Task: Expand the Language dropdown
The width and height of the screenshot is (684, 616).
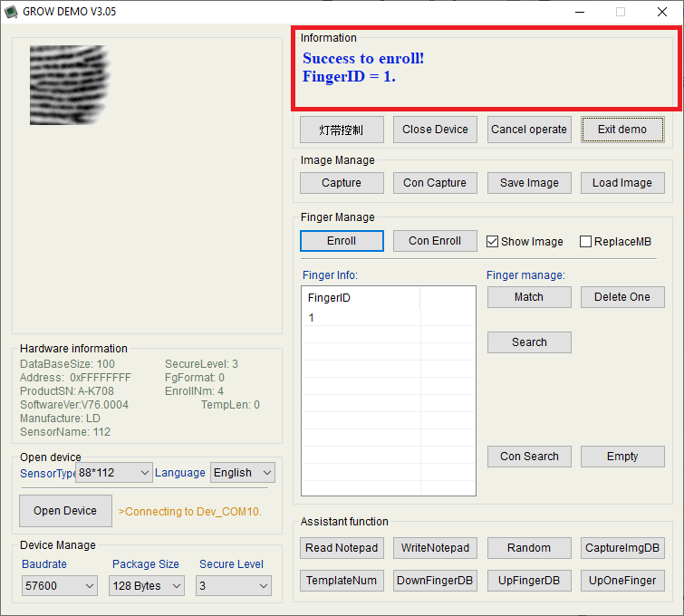Action: (243, 473)
